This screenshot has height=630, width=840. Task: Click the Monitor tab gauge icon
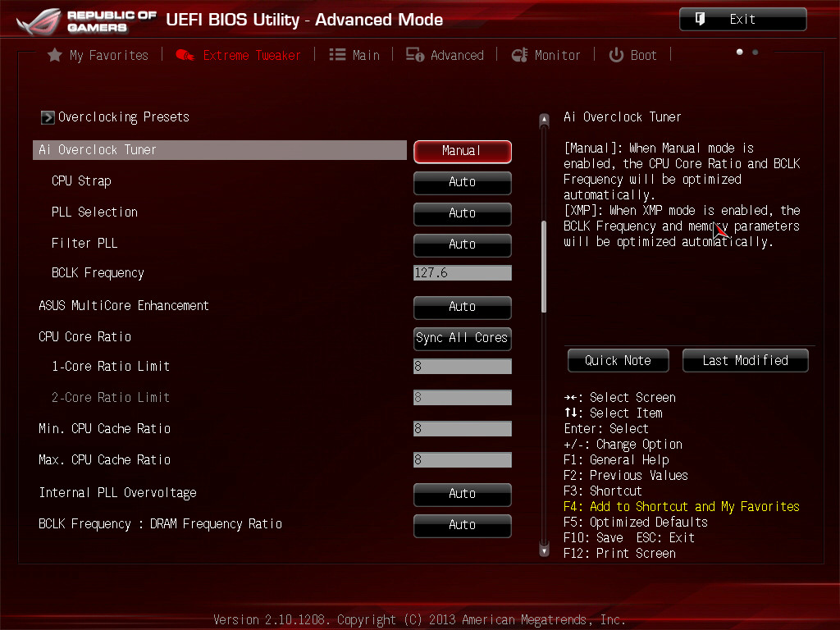[519, 55]
